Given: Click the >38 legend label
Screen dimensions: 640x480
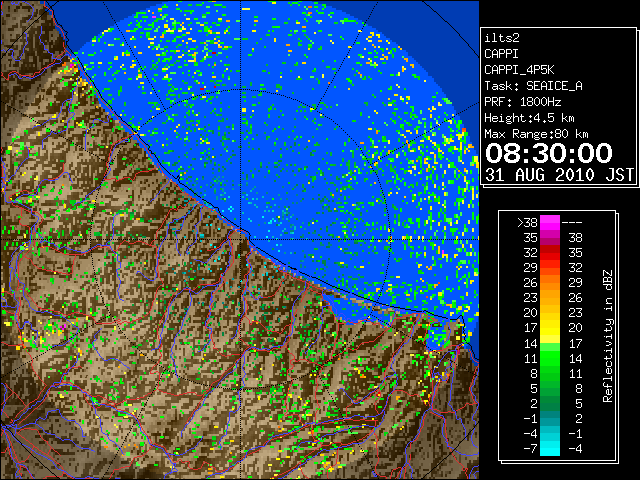Looking at the screenshot, I should click(x=527, y=222).
